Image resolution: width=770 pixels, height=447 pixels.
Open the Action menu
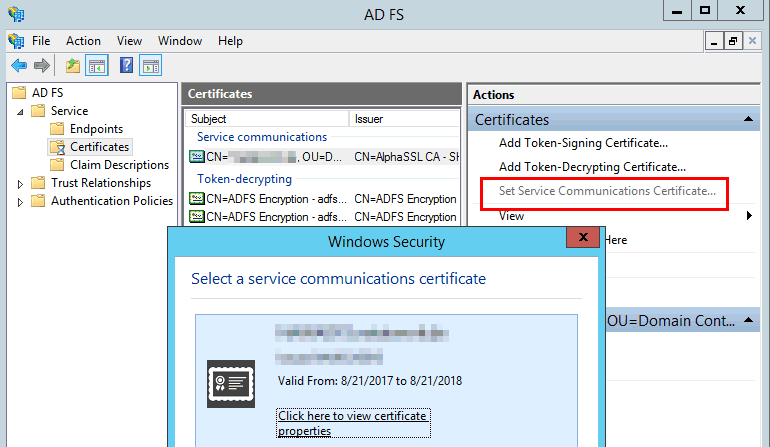click(x=83, y=41)
